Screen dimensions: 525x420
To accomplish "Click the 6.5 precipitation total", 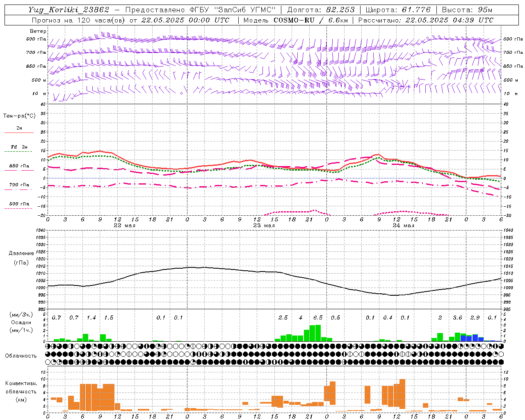I will click(318, 318).
